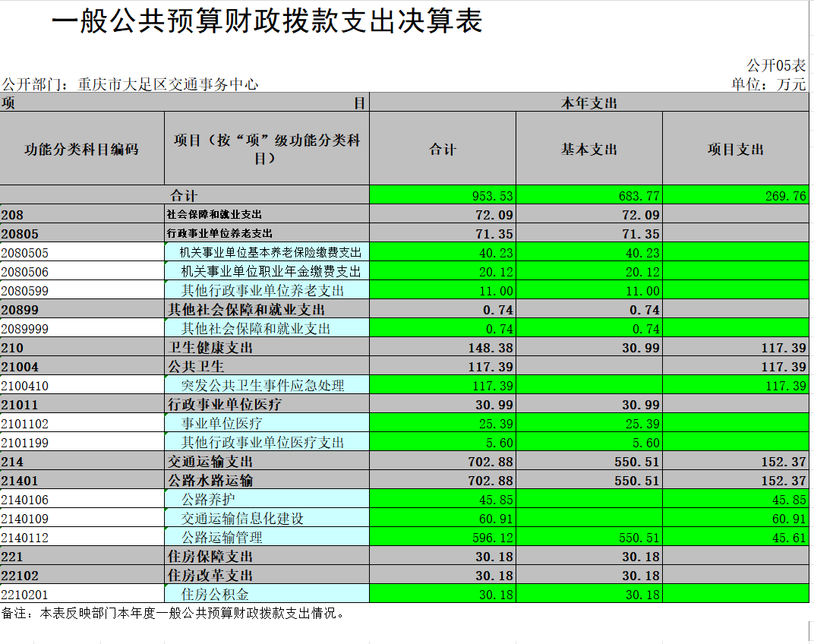Click code cell 2080506
This screenshot has height=644, width=814.
[82, 272]
